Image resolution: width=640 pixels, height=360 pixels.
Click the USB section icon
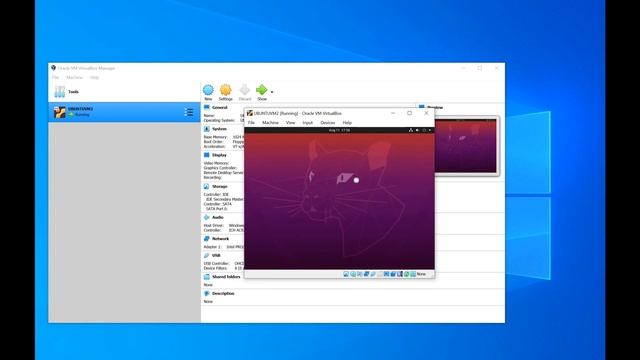(207, 256)
